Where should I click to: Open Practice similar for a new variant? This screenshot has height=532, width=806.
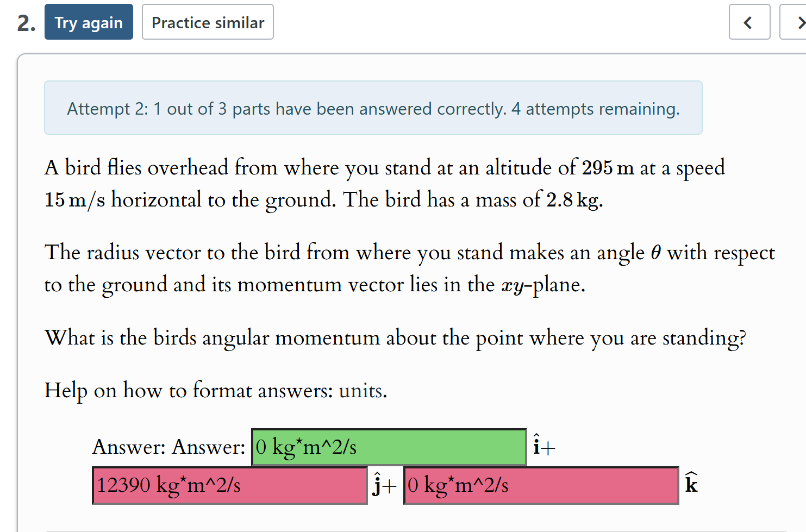(208, 22)
